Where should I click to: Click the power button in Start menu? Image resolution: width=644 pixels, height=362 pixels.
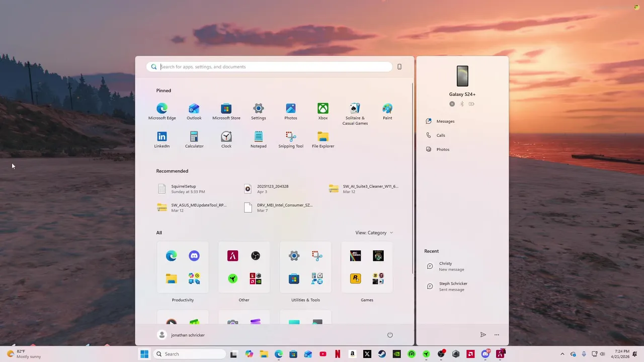tap(390, 335)
